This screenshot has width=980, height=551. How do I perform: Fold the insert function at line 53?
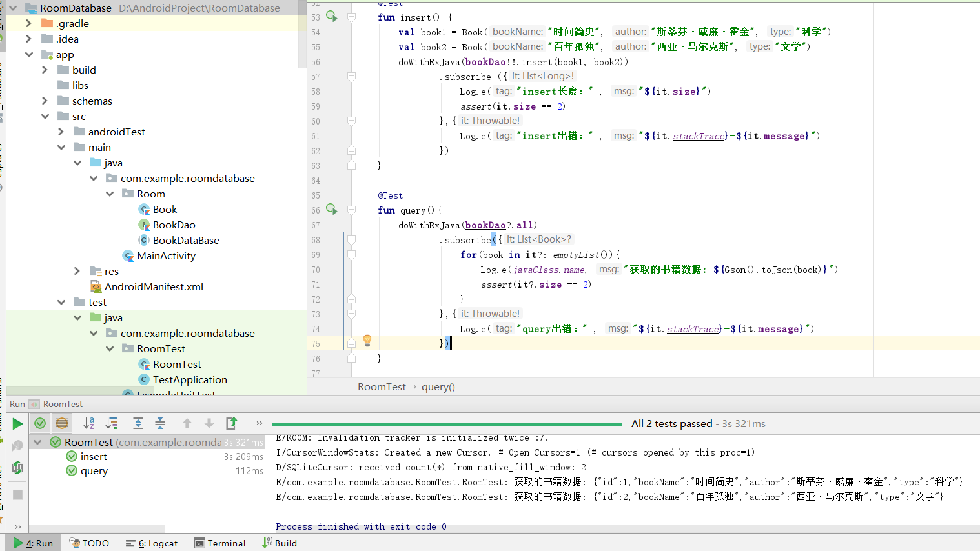(351, 17)
